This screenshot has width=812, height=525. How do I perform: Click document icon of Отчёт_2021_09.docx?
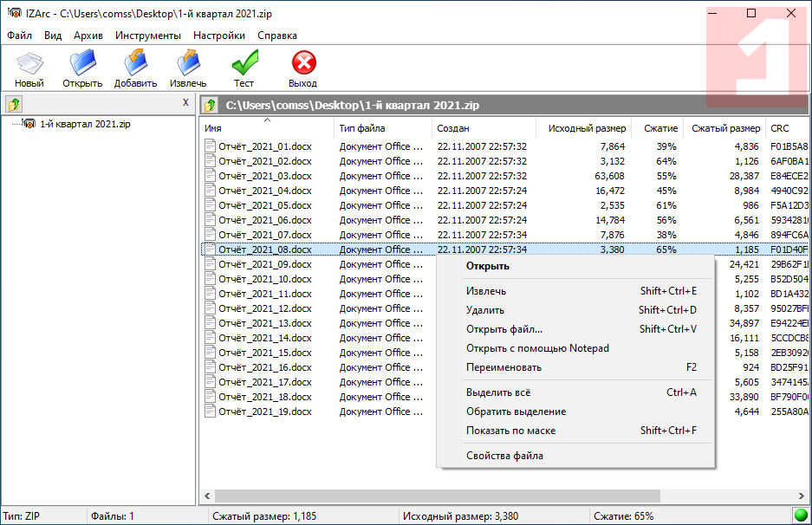(x=210, y=264)
